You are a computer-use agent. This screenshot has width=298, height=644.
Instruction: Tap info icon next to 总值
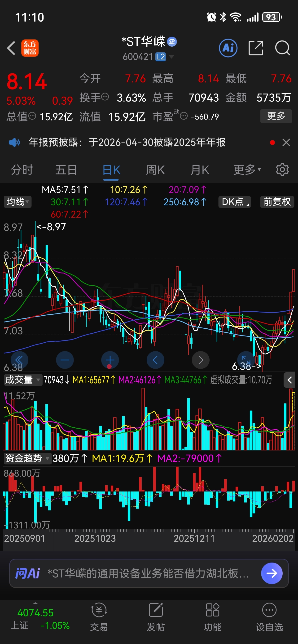pyautogui.click(x=32, y=116)
